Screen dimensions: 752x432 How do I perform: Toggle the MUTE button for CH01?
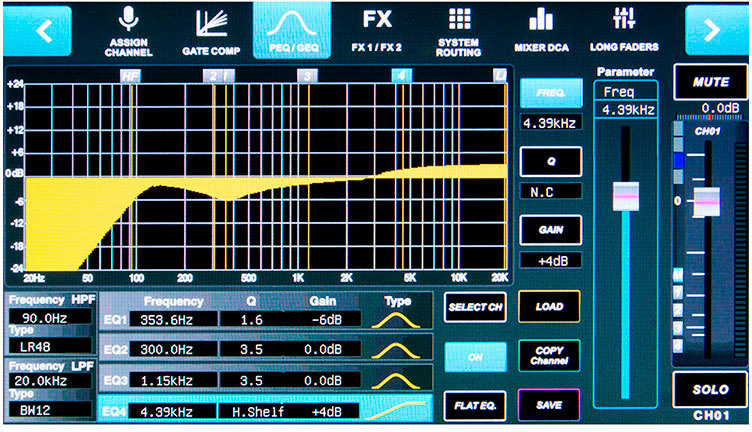coord(710,82)
